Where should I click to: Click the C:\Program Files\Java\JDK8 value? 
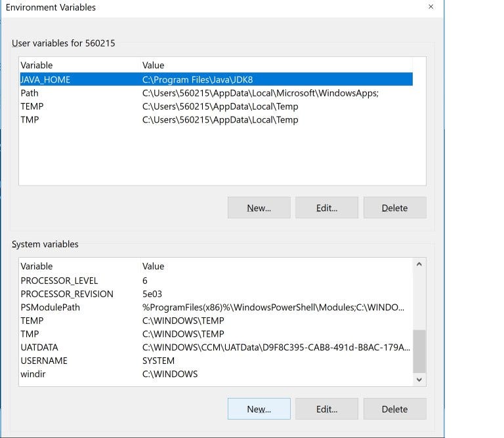[x=198, y=79]
